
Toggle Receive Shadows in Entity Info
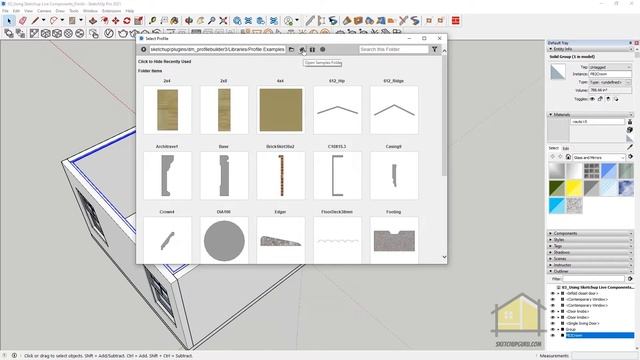pyautogui.click(x=608, y=99)
